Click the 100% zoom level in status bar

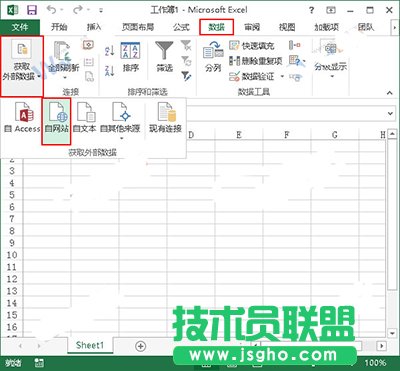coord(375,363)
